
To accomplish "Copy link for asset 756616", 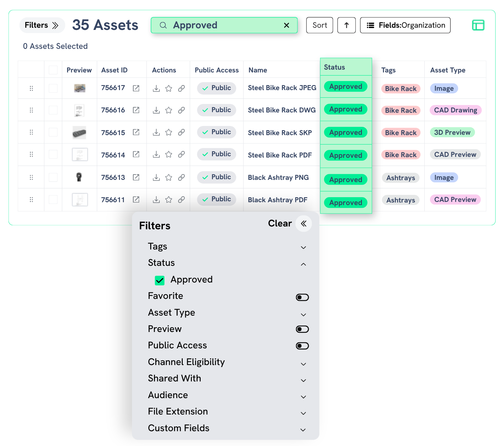I will pos(181,110).
